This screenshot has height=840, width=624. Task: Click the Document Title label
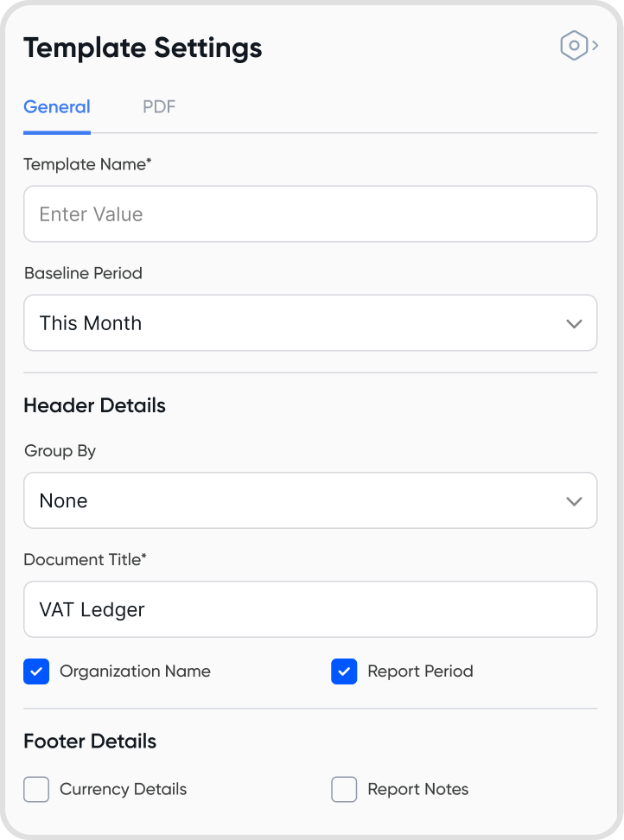click(85, 560)
